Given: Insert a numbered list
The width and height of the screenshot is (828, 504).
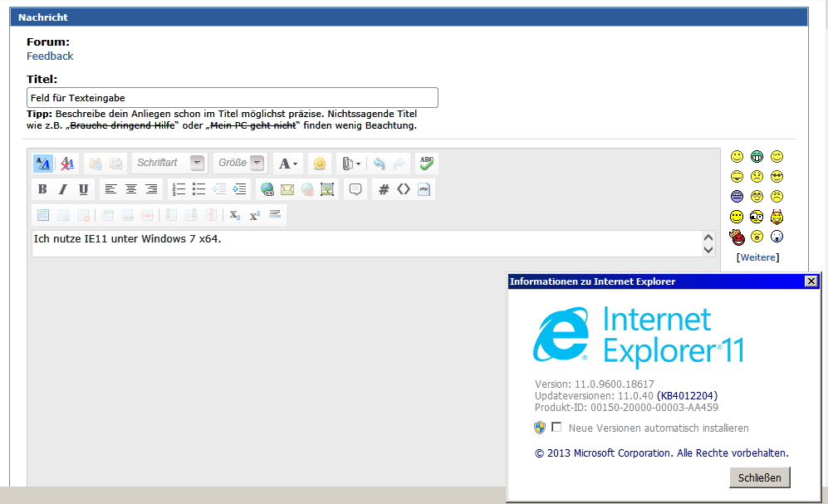Looking at the screenshot, I should 179,189.
